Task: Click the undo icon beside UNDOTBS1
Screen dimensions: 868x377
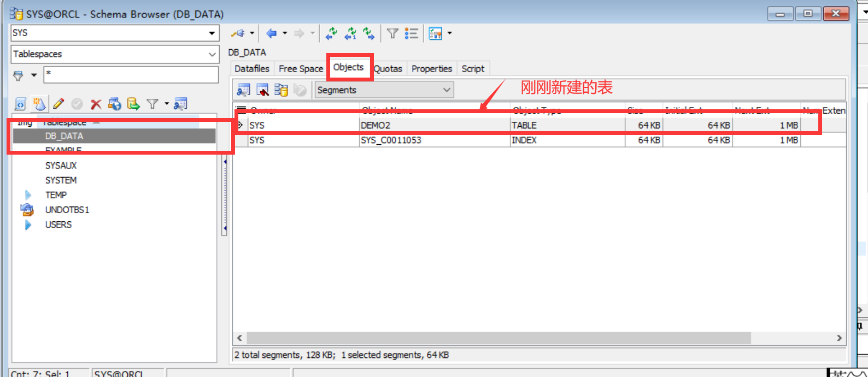Action: pyautogui.click(x=27, y=209)
